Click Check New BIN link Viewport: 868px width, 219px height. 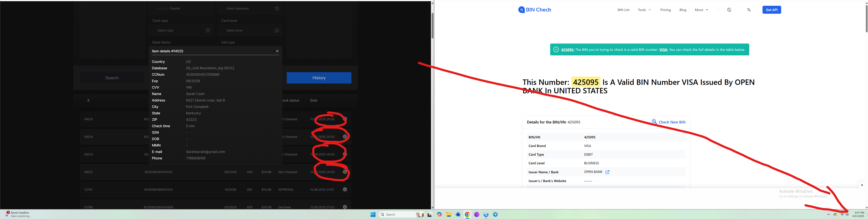672,122
